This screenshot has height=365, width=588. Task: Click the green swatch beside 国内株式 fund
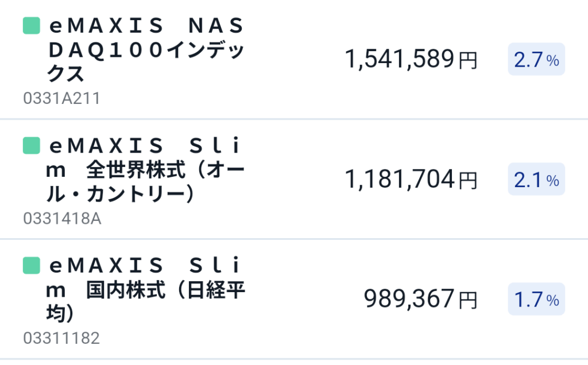tap(31, 265)
